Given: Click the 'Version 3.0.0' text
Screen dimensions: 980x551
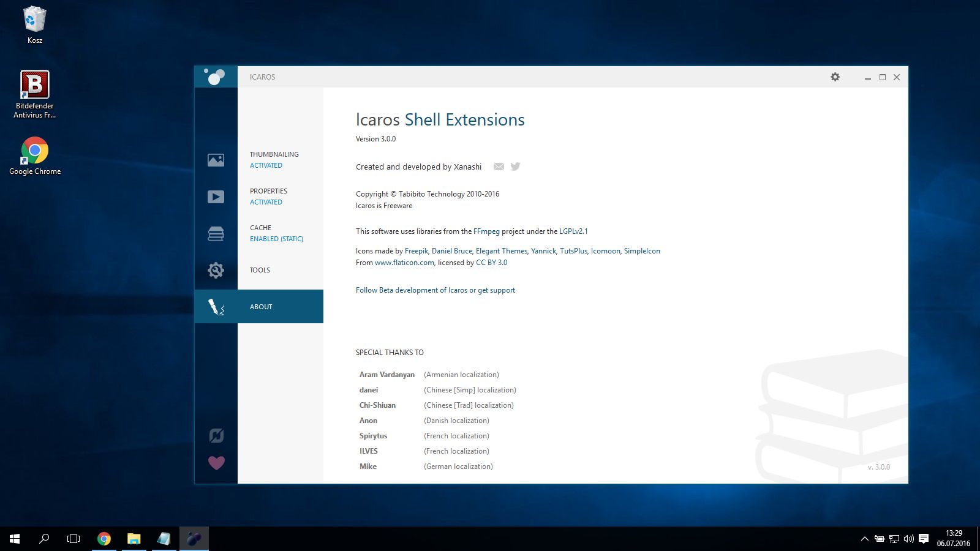Looking at the screenshot, I should click(375, 139).
